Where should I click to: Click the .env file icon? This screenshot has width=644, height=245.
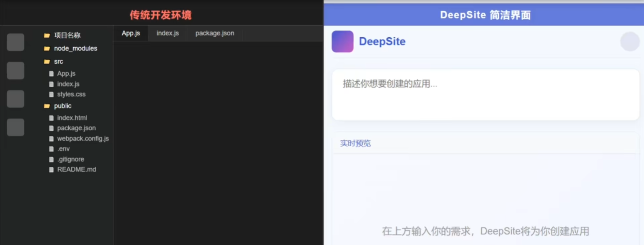coord(51,149)
